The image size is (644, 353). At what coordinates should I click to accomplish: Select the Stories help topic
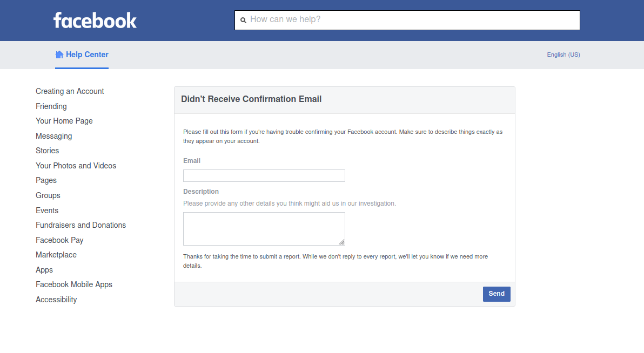[x=47, y=151]
